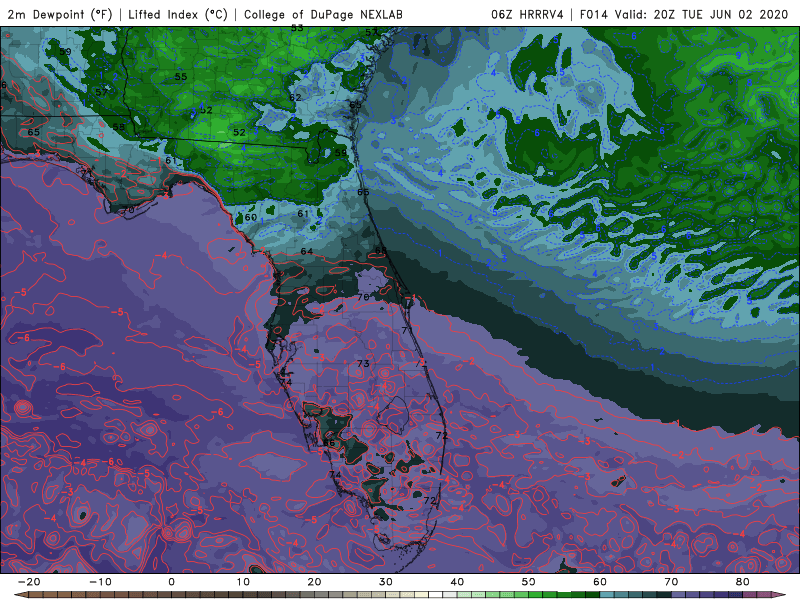Click the "F014 Valid: 20Z TUE JUN 02 2020" text
800x600 pixels.
click(684, 15)
